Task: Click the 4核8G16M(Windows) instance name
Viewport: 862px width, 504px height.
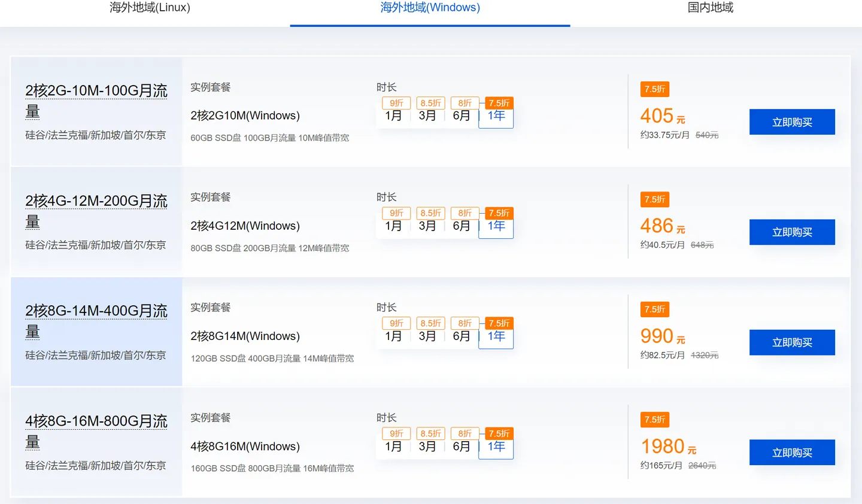Action: tap(245, 446)
